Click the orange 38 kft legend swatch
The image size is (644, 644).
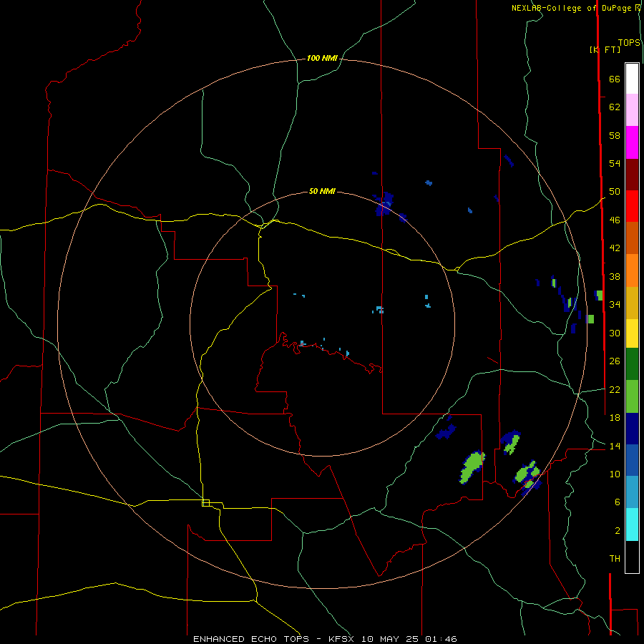632,270
